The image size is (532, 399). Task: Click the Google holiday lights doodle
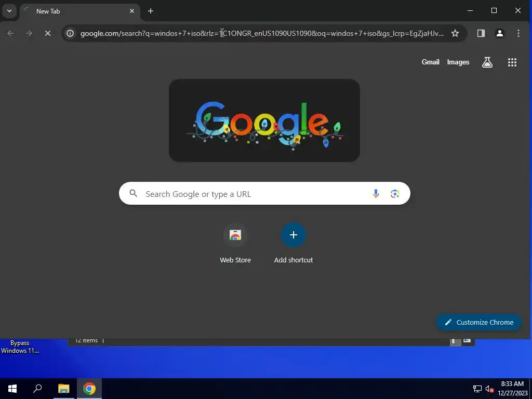[x=264, y=121]
